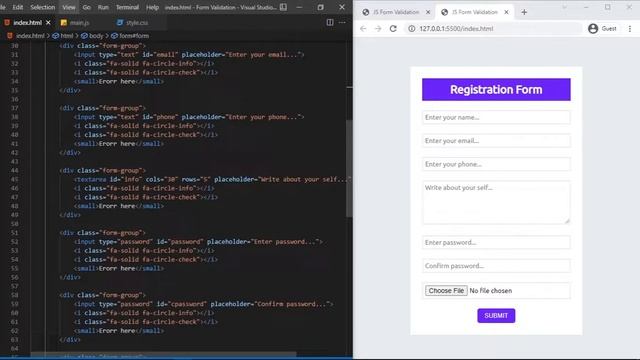Switch to the first JS Form Validation browser tab
The height and width of the screenshot is (360, 640).
(396, 12)
